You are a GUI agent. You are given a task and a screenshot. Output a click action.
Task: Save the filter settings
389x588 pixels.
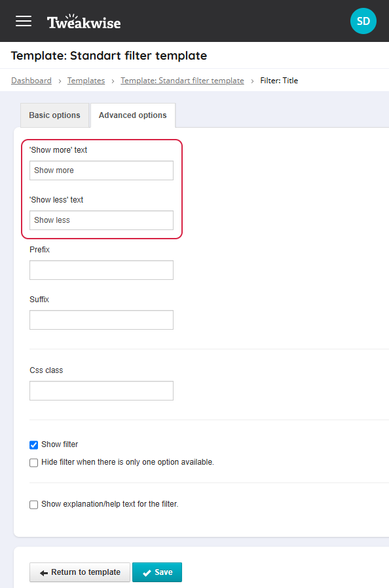point(157,572)
